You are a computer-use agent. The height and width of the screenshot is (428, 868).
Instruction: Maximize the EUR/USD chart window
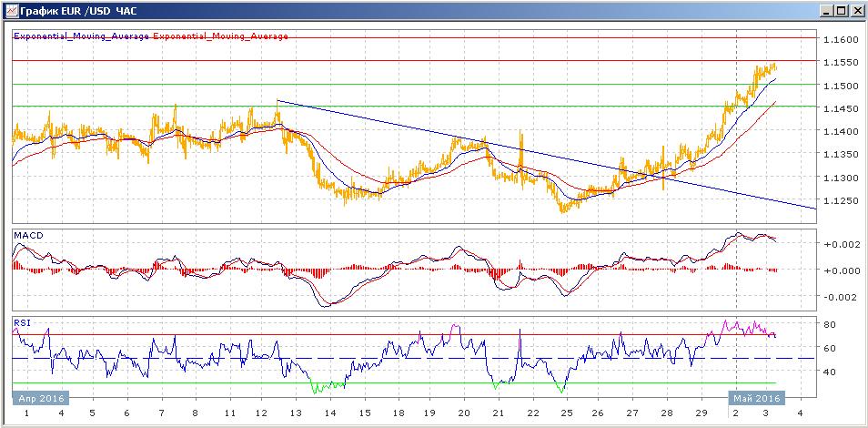point(841,11)
